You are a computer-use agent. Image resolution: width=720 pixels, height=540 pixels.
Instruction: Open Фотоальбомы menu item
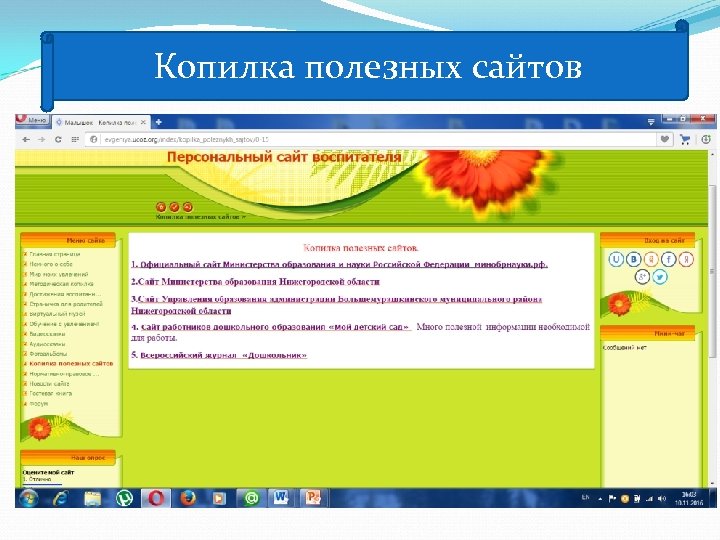48,354
